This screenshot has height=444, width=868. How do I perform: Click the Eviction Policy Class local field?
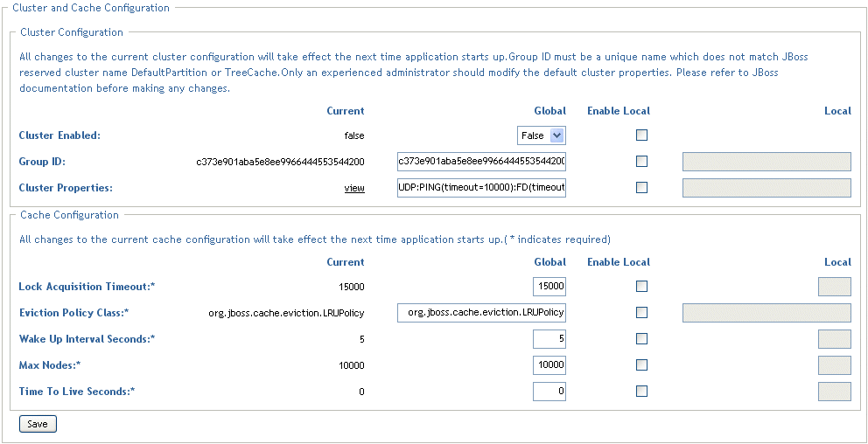[x=766, y=313]
